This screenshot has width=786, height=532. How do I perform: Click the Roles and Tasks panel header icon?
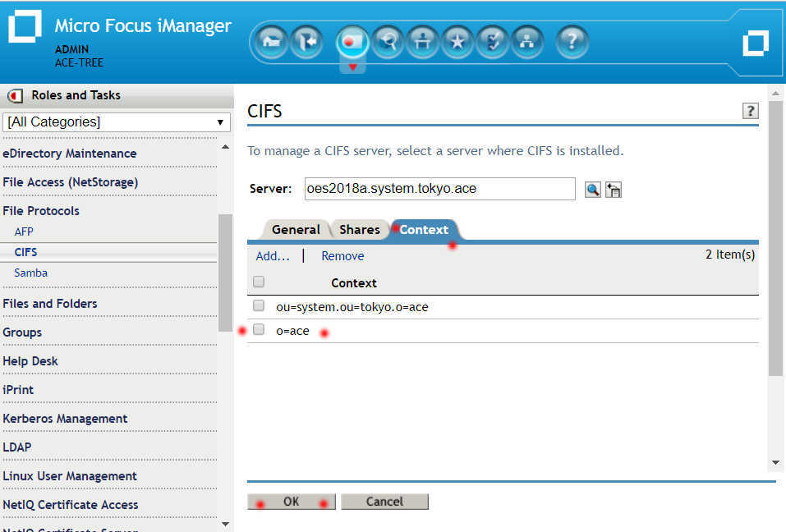[x=15, y=95]
